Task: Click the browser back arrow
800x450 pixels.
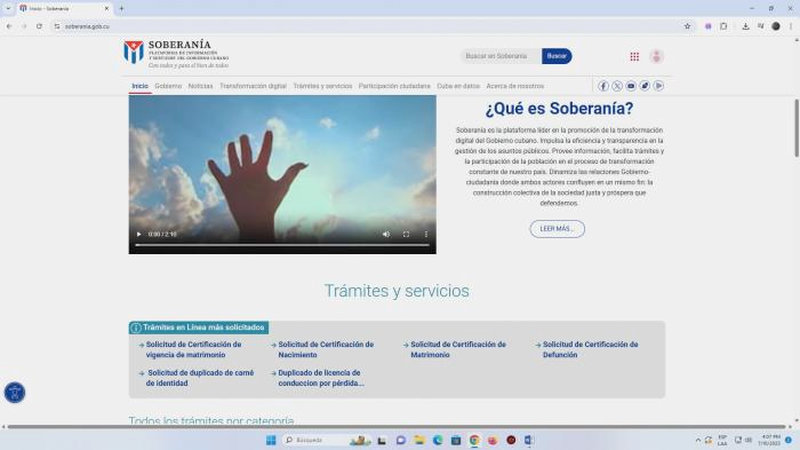Action: click(9, 26)
